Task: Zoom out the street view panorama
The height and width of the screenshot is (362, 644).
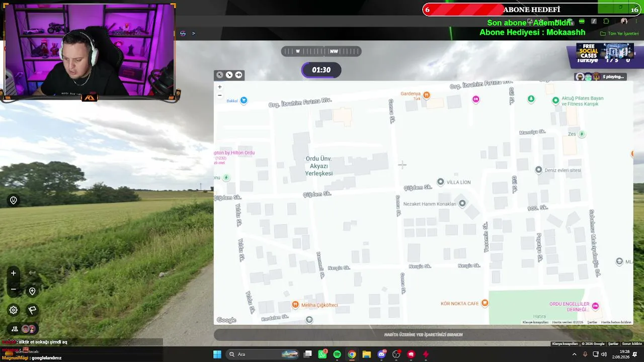Action: pyautogui.click(x=14, y=289)
